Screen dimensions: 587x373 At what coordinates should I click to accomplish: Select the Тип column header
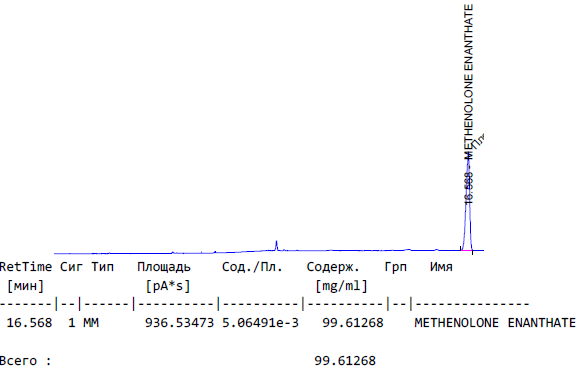(102, 267)
